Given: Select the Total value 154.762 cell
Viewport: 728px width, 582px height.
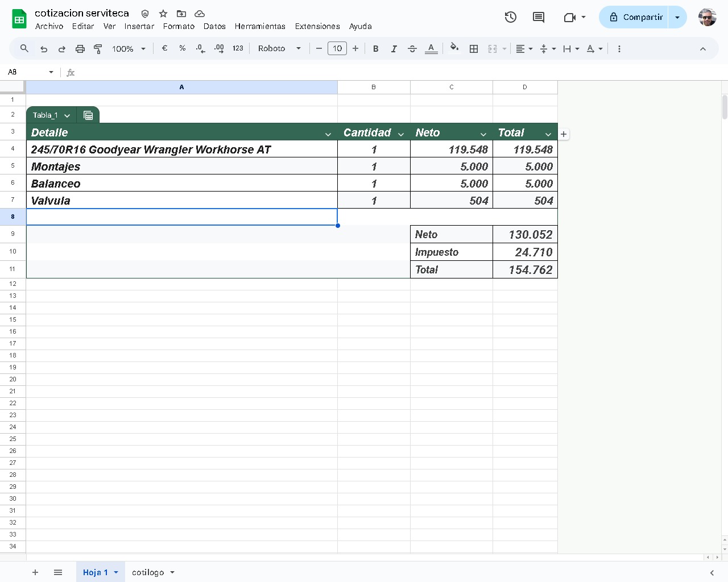Looking at the screenshot, I should point(525,269).
